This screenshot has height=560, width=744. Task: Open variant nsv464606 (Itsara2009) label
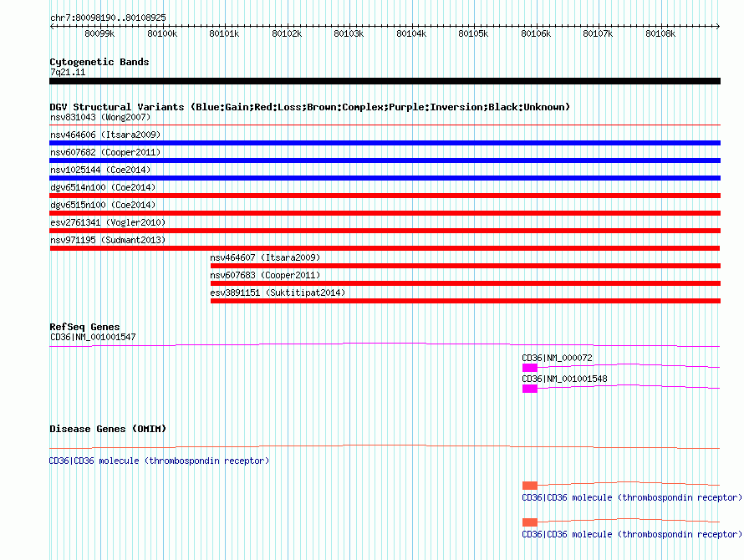[x=105, y=135]
